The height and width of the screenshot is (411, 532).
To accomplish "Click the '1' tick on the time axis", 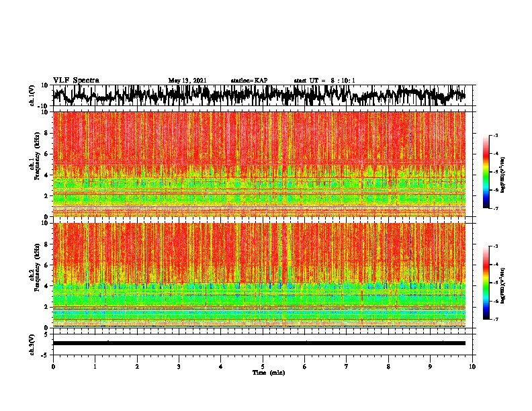I will coord(95,367).
